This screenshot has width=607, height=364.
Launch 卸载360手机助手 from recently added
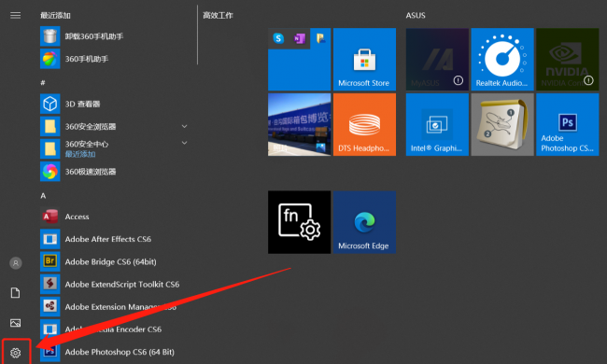coord(113,36)
